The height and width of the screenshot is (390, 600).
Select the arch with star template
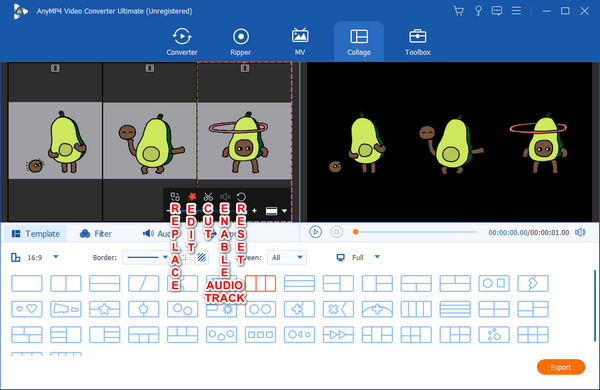[377, 309]
